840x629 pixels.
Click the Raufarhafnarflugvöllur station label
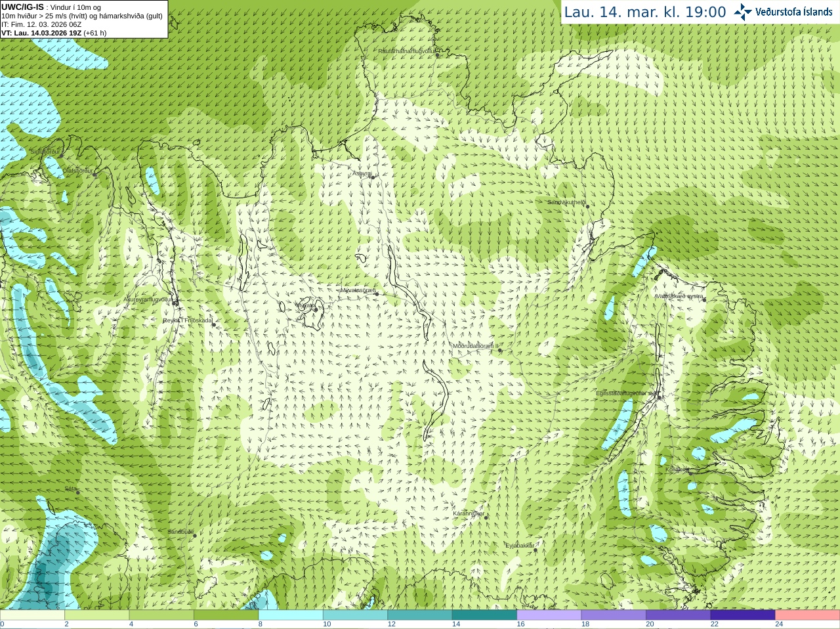tap(406, 51)
